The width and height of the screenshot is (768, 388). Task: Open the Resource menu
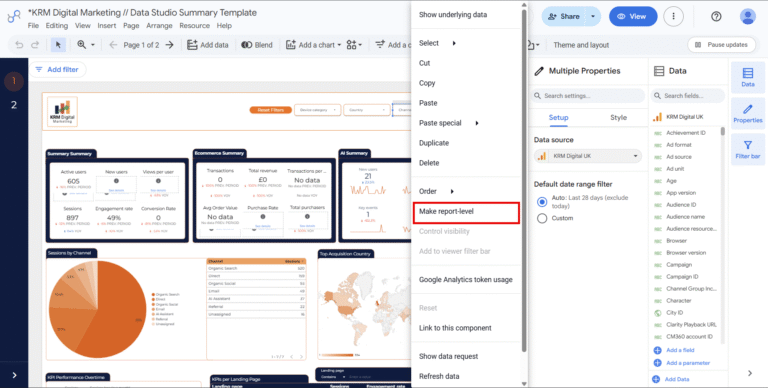pyautogui.click(x=194, y=25)
